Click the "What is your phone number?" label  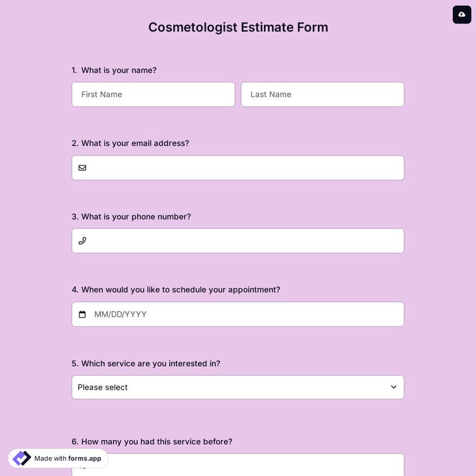(136, 216)
